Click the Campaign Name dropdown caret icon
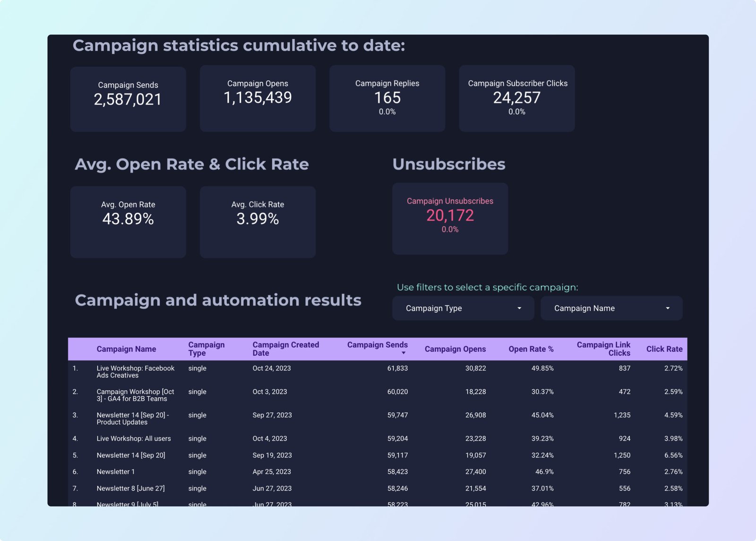The width and height of the screenshot is (756, 541). coord(668,308)
